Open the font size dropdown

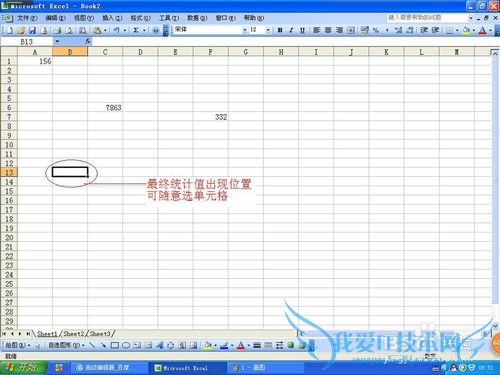[268, 30]
